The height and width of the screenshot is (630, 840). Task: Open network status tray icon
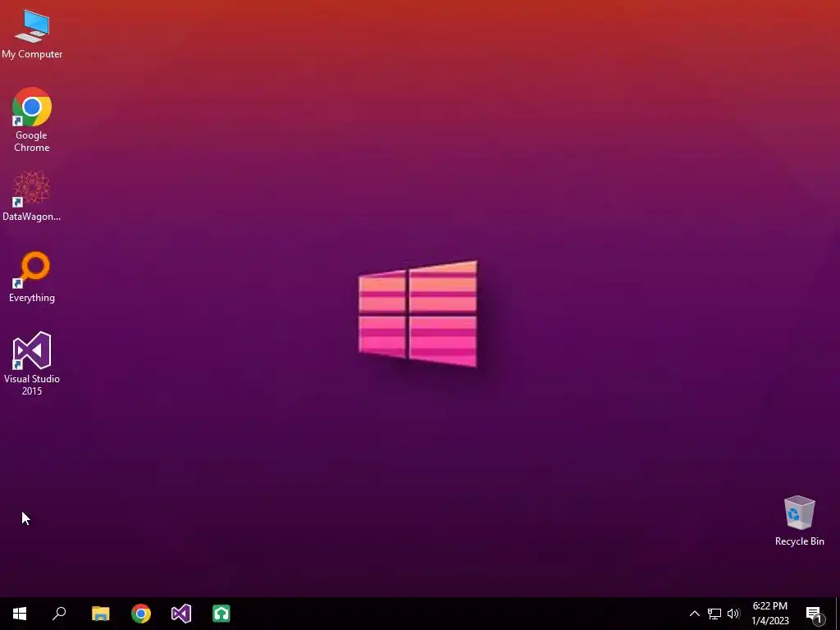(x=714, y=614)
